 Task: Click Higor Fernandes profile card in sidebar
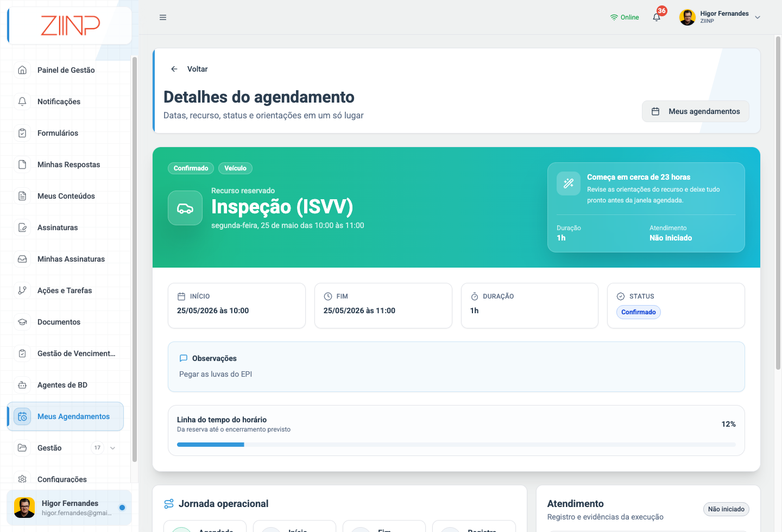pos(69,508)
